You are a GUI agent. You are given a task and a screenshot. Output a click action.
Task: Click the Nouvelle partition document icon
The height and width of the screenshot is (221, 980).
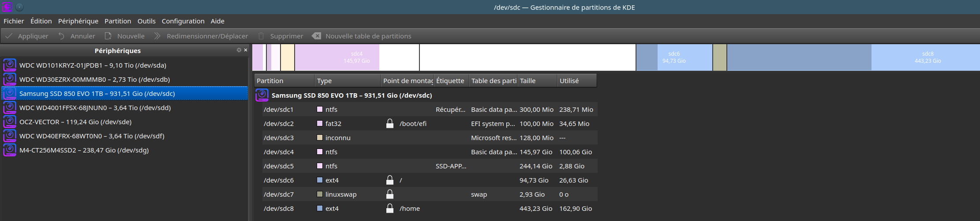108,36
